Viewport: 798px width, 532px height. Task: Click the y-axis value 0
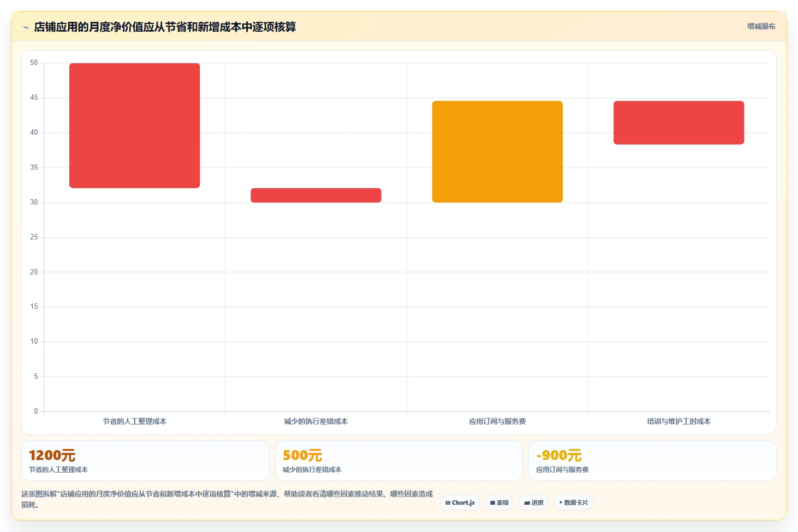pos(36,411)
